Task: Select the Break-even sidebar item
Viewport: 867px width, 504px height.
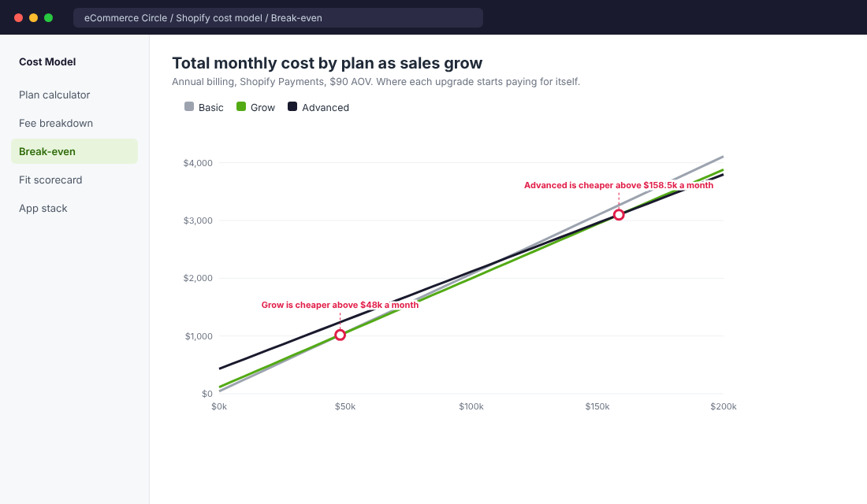Action: point(74,151)
